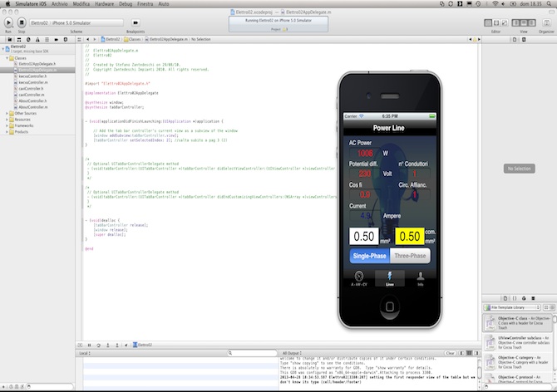Show the Issue navigator warning icon

coord(37,39)
